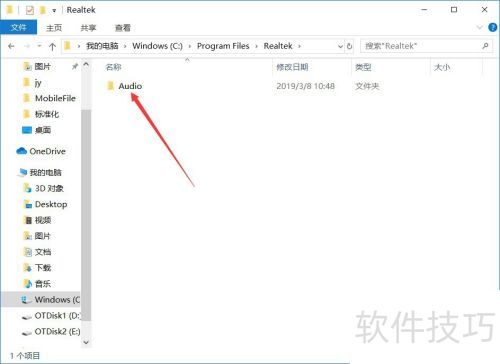500x364 pixels.
Task: Click the 文档 document icon
Action: (x=28, y=252)
